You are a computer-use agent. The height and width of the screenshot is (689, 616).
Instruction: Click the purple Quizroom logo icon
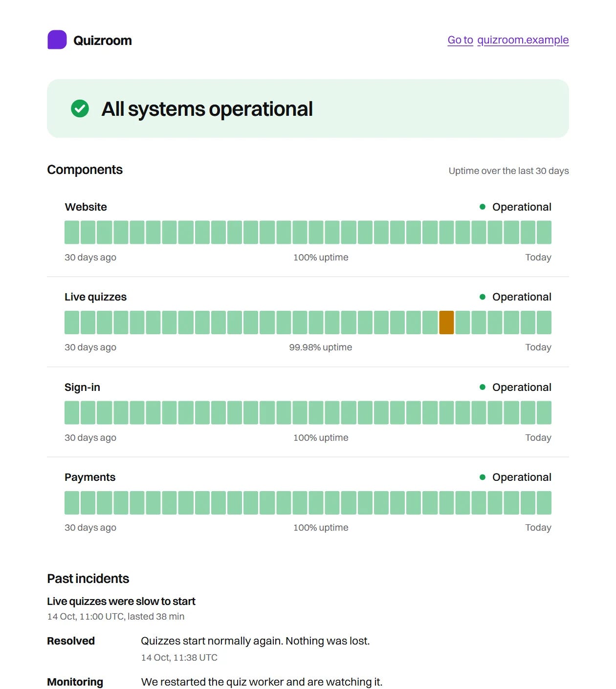point(57,40)
